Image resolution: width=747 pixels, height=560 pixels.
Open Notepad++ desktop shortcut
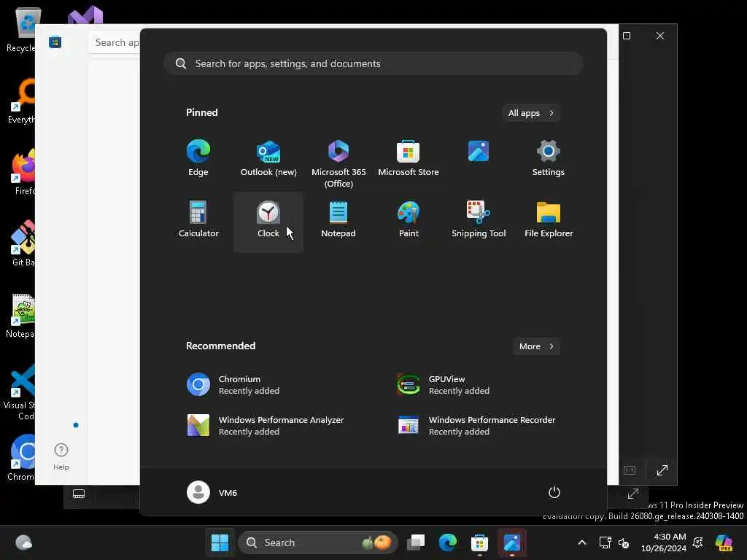point(20,315)
